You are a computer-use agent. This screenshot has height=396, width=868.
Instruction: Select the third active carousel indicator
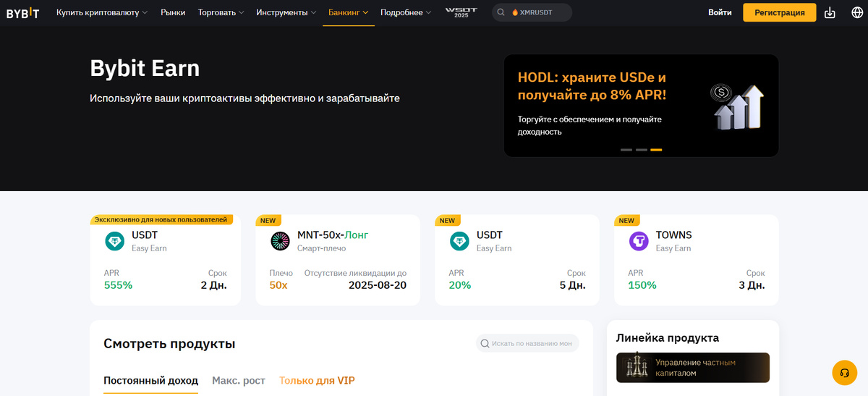(656, 150)
